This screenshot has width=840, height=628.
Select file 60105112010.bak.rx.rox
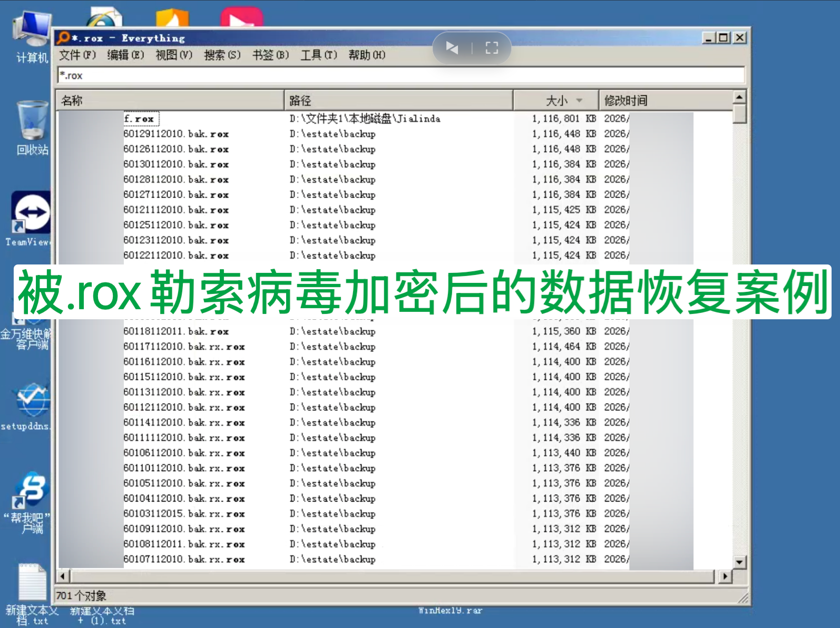pyautogui.click(x=184, y=483)
